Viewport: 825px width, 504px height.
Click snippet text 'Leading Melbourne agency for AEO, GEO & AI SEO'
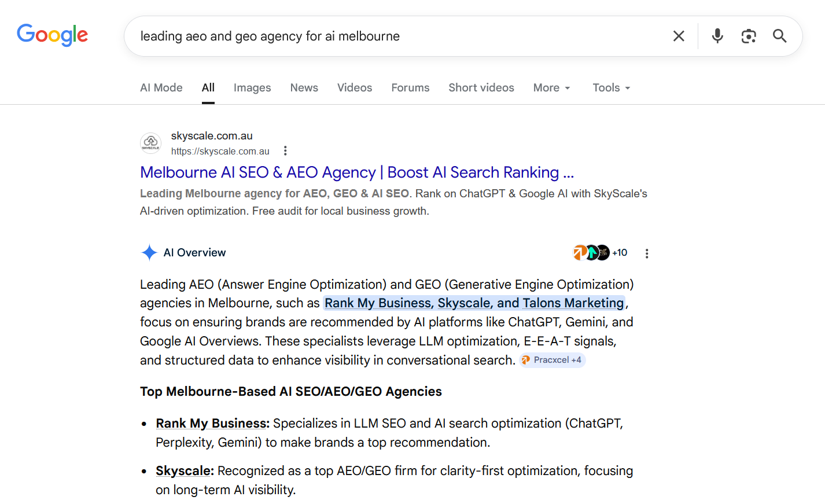pyautogui.click(x=274, y=194)
